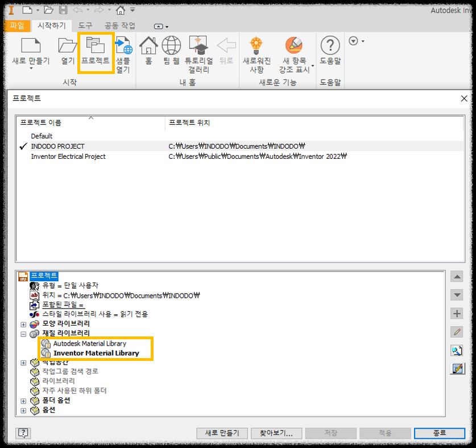Open the quick access toolbar customize dropdown
Image resolution: width=476 pixels, height=448 pixels.
pos(133,10)
